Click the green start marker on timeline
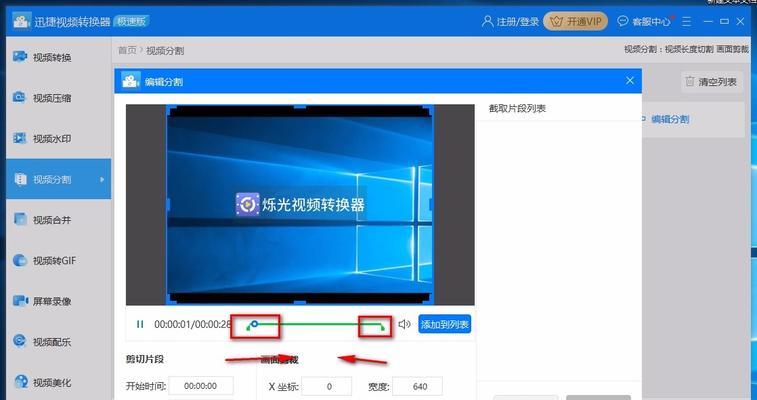Image resolution: width=757 pixels, height=400 pixels. [x=248, y=328]
